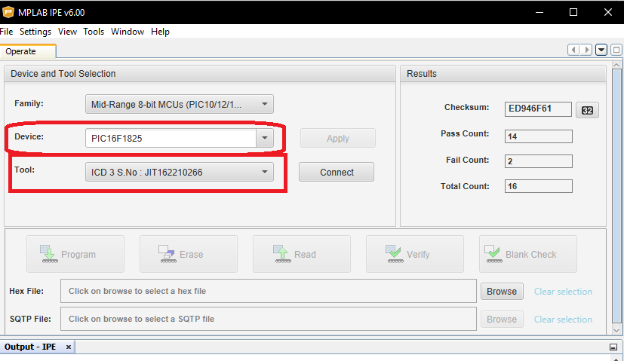Click the Read button
The width and height of the screenshot is (624, 364).
[x=302, y=254]
